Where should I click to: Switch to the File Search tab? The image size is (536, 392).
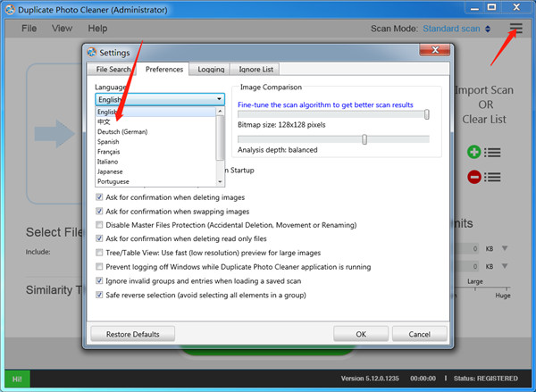pos(113,70)
